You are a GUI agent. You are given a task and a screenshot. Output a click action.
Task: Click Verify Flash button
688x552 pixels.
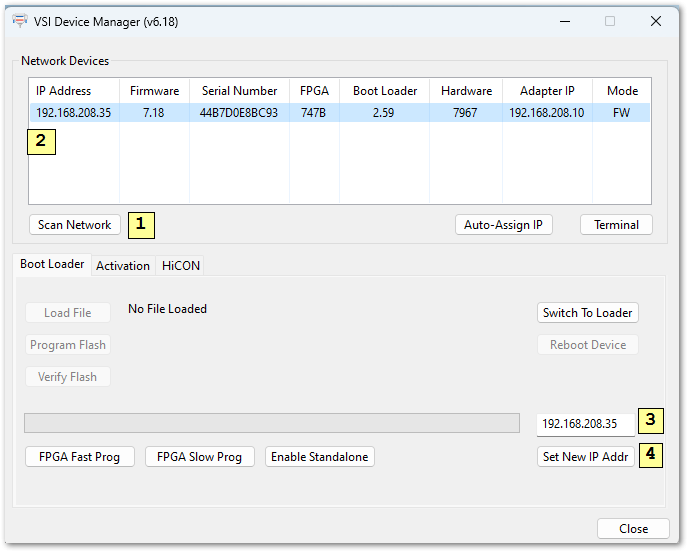tap(68, 377)
